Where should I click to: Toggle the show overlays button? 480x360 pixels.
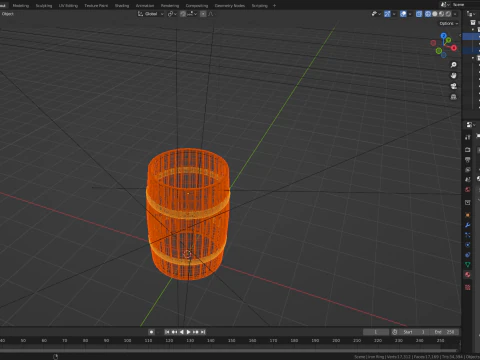pyautogui.click(x=403, y=14)
